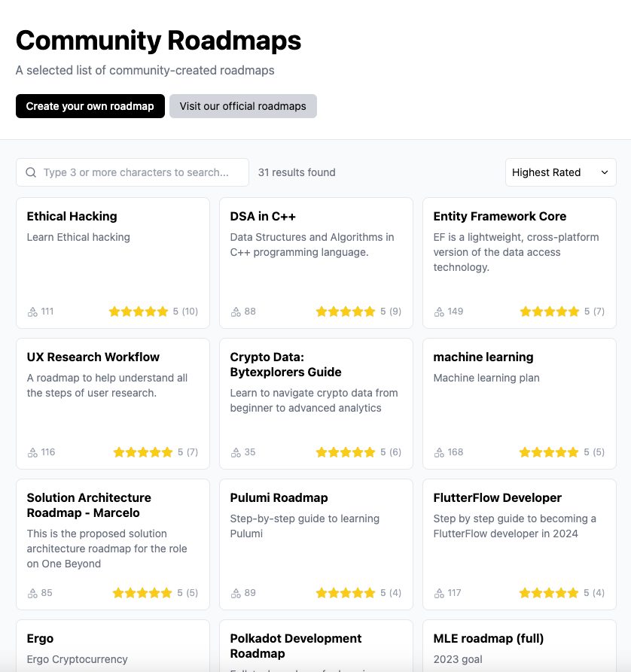
Task: Click the count 149 on Entity Framework card
Action: click(x=455, y=312)
